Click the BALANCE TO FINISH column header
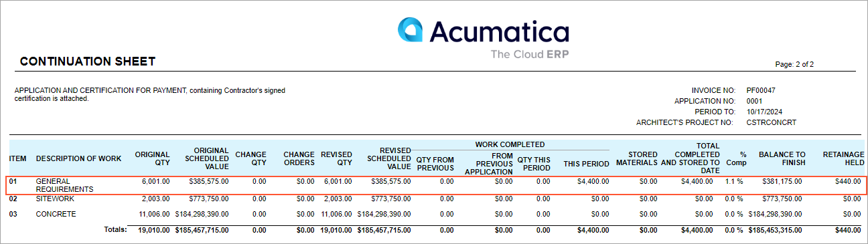Viewport: 868px width, 244px height. click(x=782, y=158)
